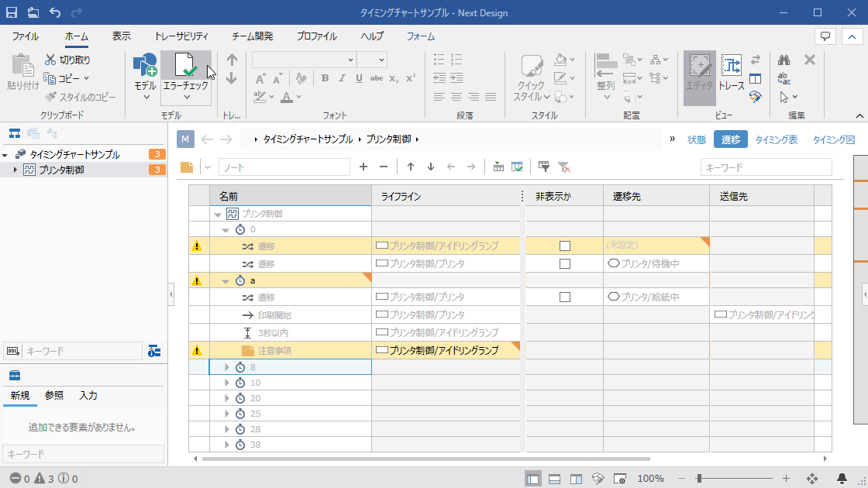Click the Align (整列) icon
The width and height of the screenshot is (868, 488).
605,67
